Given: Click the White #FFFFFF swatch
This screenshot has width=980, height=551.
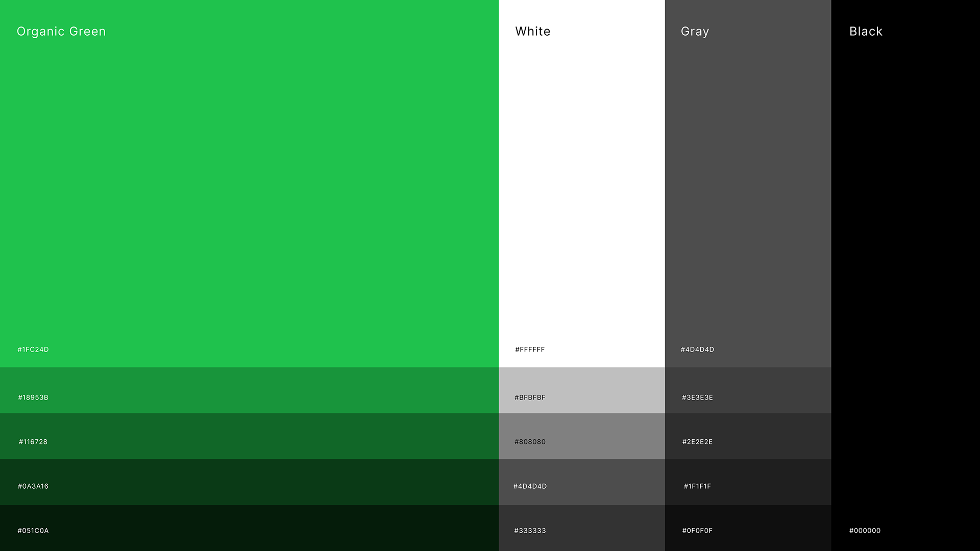Looking at the screenshot, I should [582, 184].
